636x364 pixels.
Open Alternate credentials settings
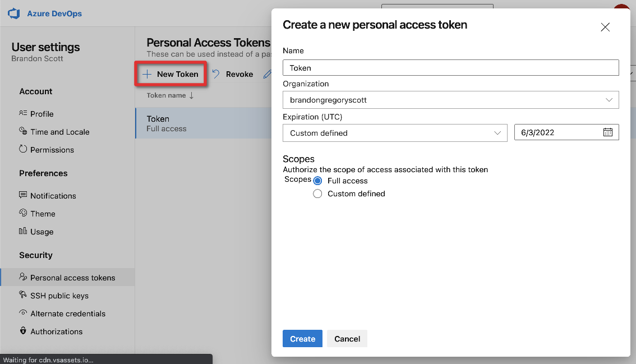pos(70,314)
